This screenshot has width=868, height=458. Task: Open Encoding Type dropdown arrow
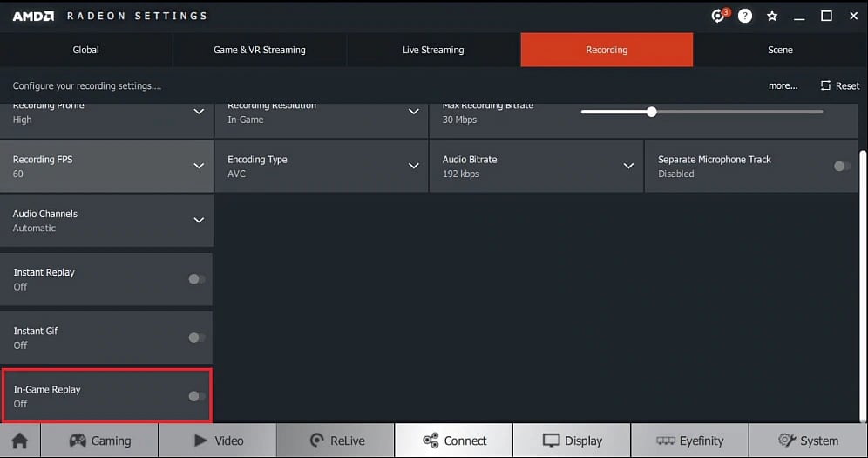(x=413, y=166)
